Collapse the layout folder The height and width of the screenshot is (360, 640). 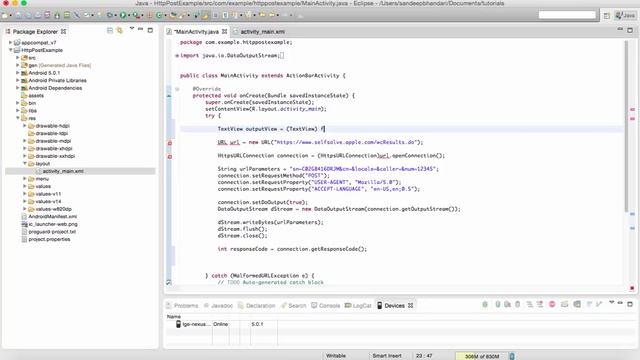[x=25, y=163]
